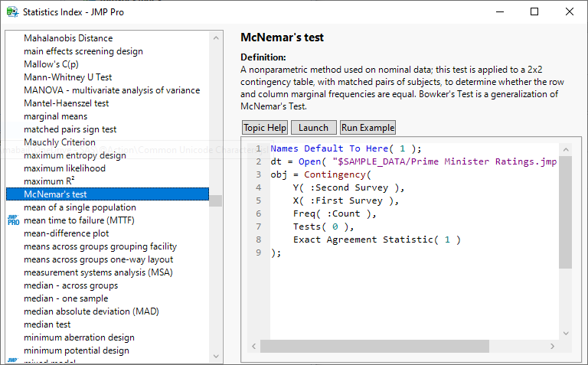Click the topic list scroll down arrow
Viewport: 588px width, 365px height.
215,357
